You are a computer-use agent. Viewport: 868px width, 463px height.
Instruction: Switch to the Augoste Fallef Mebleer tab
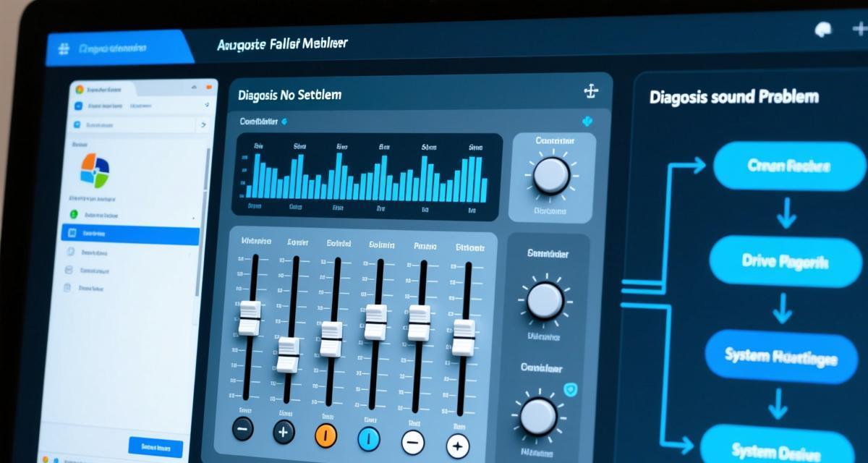pos(282,44)
